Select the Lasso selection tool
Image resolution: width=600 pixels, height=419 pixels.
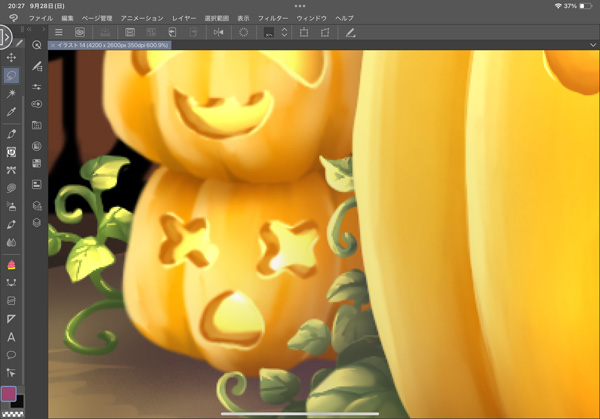click(12, 76)
